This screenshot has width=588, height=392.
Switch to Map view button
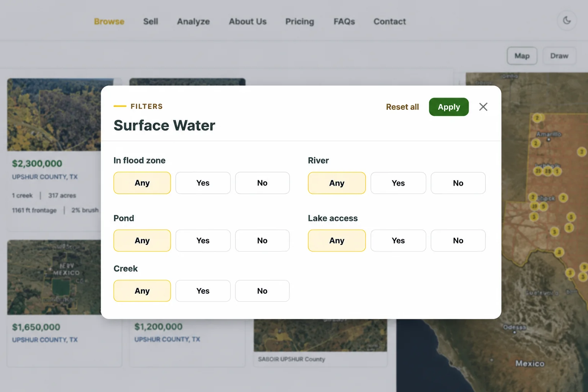(522, 56)
